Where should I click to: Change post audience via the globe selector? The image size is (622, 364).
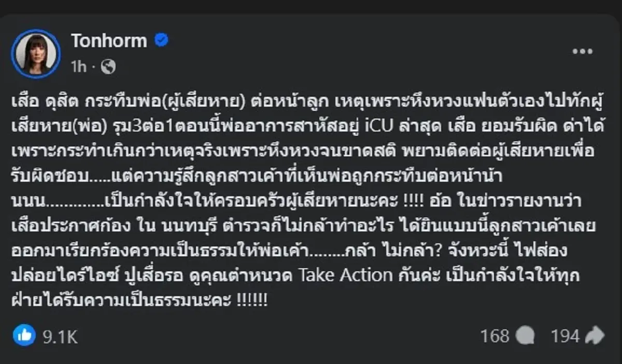[108, 67]
